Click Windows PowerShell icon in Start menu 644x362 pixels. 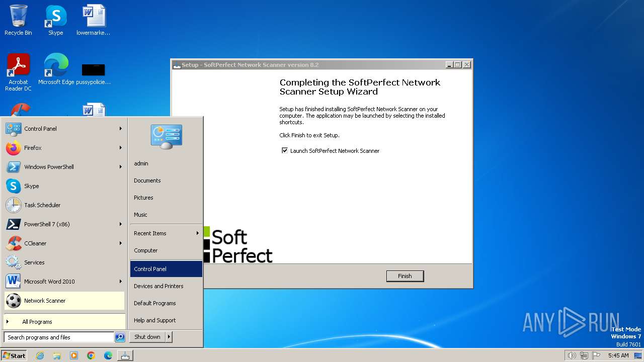[x=13, y=167]
